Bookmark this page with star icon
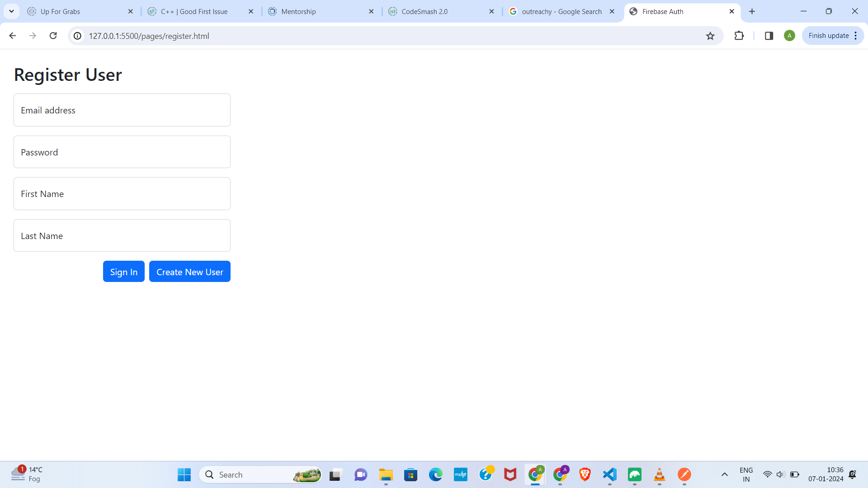Viewport: 868px width, 488px height. click(710, 36)
